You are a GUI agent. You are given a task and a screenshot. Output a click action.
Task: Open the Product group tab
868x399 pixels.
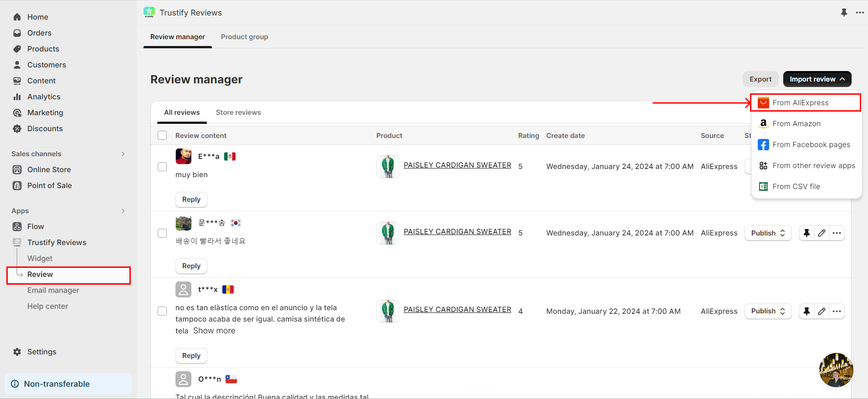pos(245,37)
